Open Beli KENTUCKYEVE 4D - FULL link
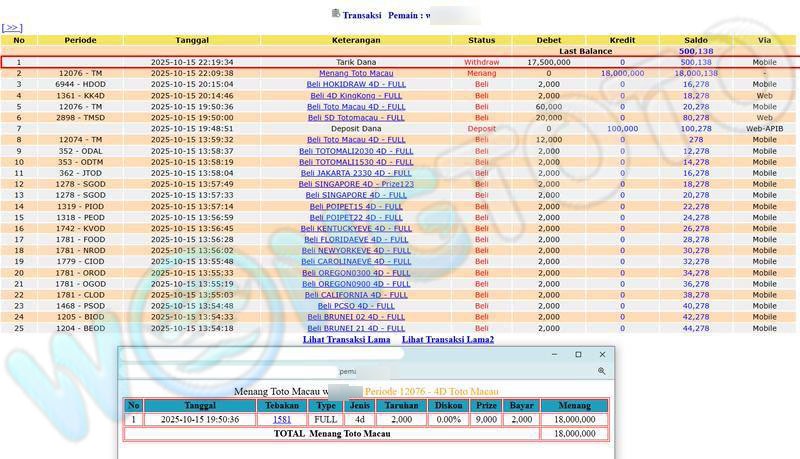The image size is (800, 459). pyautogui.click(x=356, y=228)
